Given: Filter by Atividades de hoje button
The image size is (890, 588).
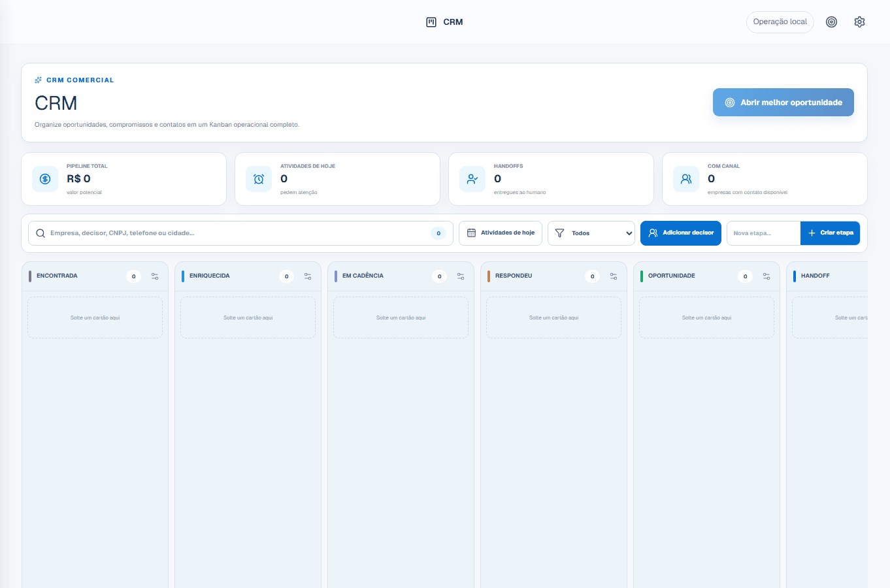Looking at the screenshot, I should coord(501,233).
